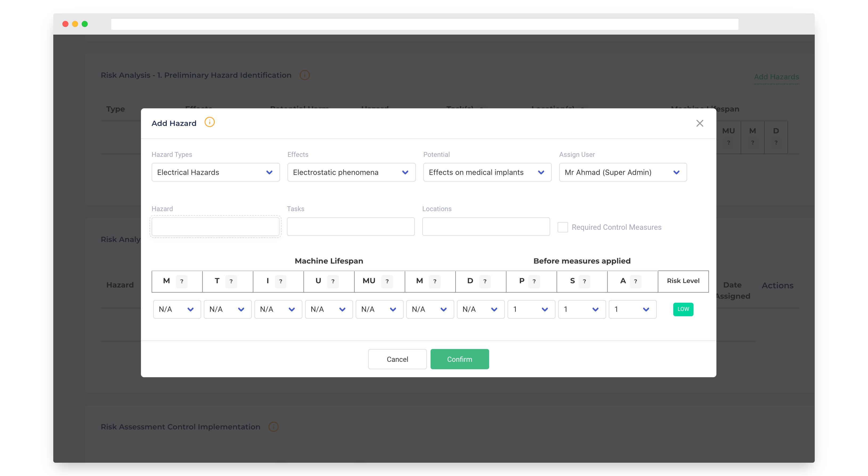Viewport: 868px width, 476px height.
Task: Click the help icon next to D
Action: pyautogui.click(x=485, y=281)
